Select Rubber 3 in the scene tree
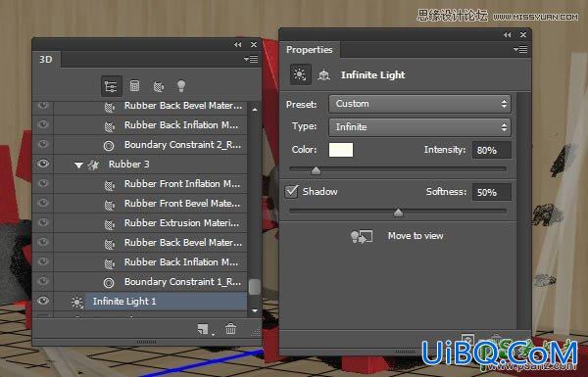The height and width of the screenshot is (377, 588). pos(129,165)
